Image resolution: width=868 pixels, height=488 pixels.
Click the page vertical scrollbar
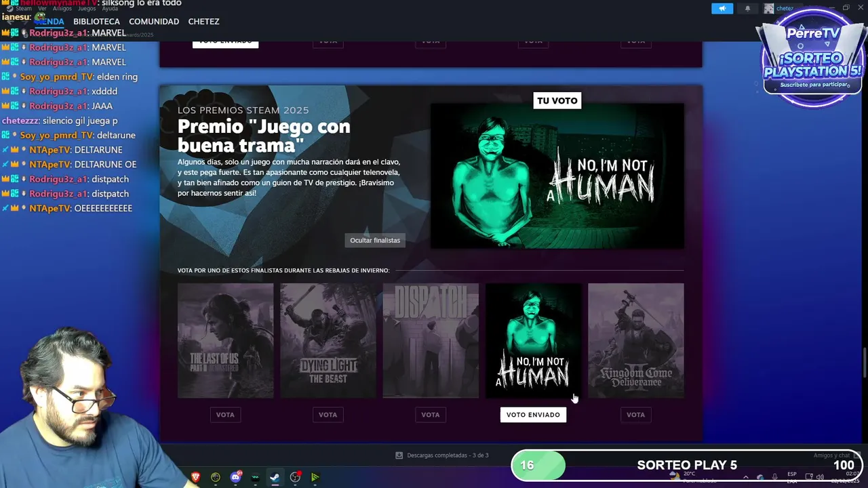pyautogui.click(x=865, y=363)
